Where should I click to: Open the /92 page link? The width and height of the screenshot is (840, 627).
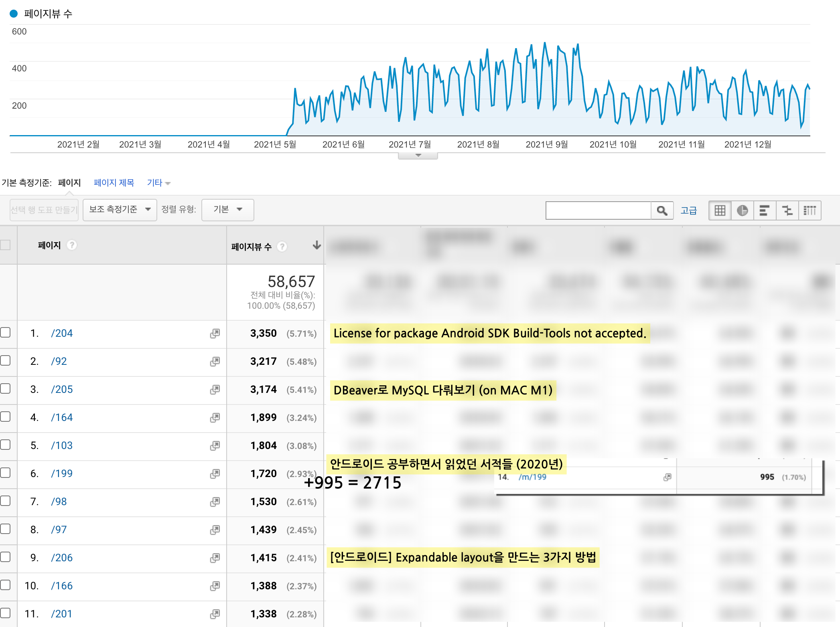click(x=59, y=361)
